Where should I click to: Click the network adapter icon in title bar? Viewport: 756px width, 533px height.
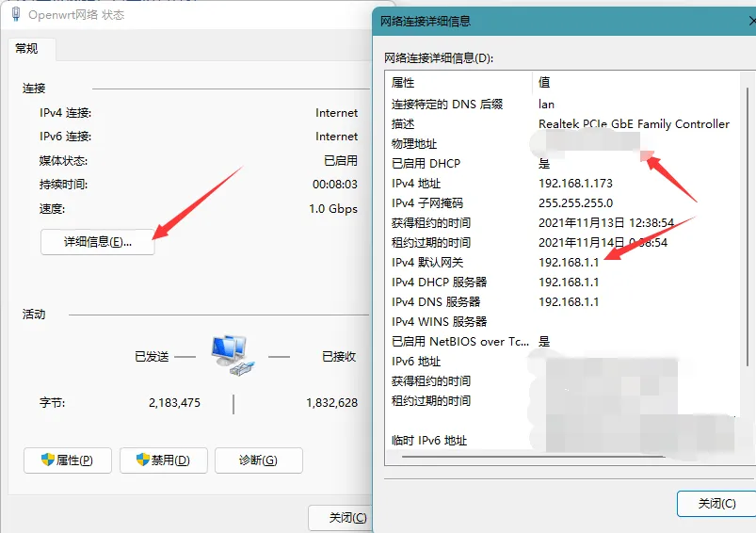coord(16,14)
